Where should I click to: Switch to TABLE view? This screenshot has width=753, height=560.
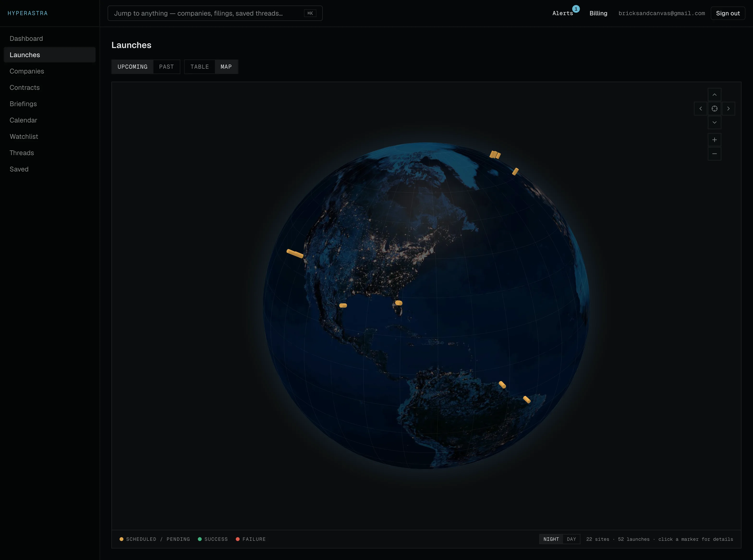tap(200, 67)
